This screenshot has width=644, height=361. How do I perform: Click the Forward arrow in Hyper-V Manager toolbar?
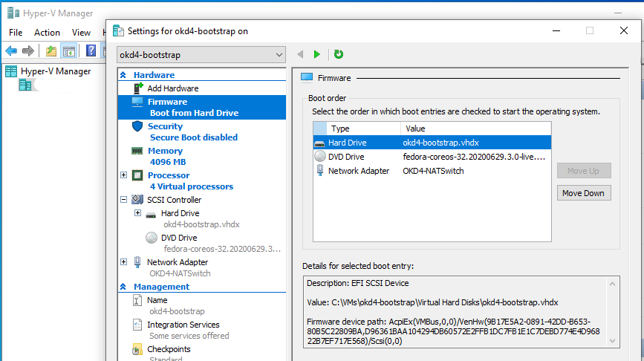pyautogui.click(x=28, y=51)
